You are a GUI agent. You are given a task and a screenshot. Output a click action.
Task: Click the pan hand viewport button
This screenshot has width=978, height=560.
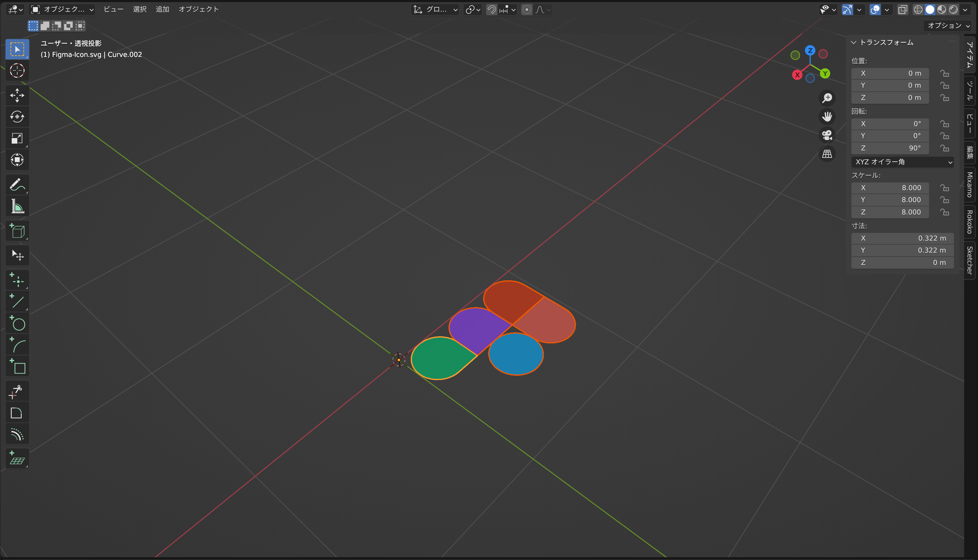[827, 117]
